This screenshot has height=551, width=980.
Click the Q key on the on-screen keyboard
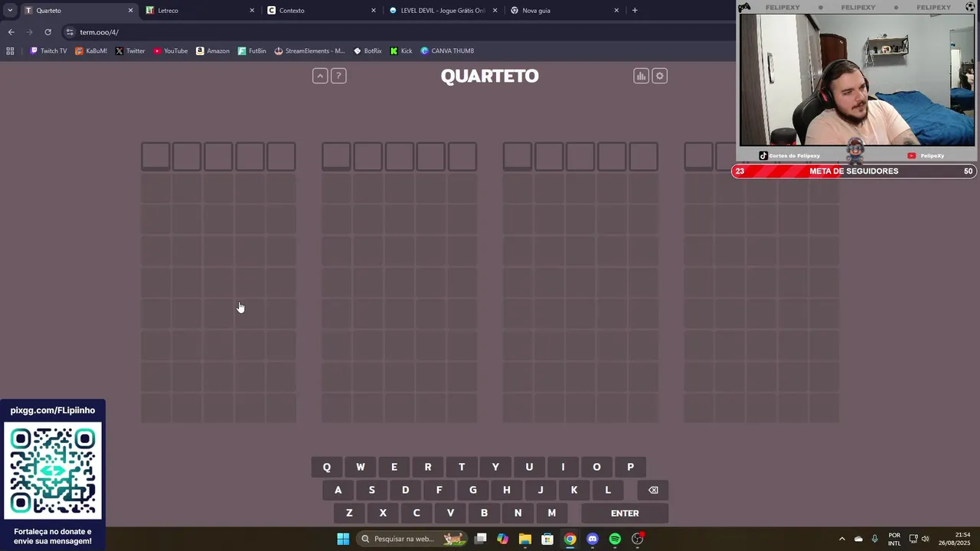327,467
